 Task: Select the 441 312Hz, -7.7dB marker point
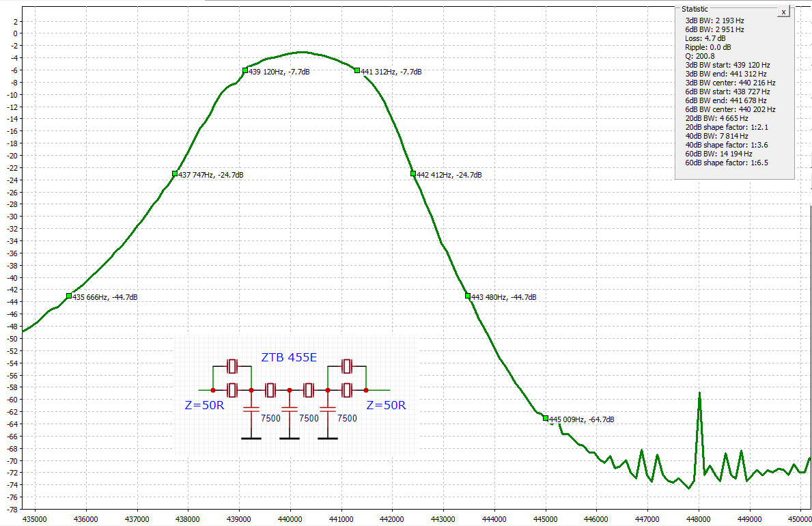(357, 70)
